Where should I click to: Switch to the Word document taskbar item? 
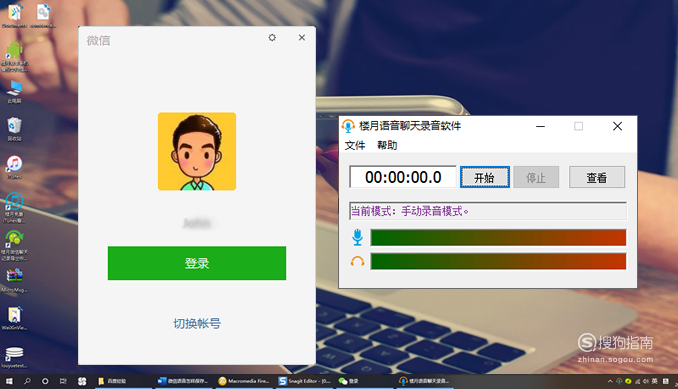pyautogui.click(x=184, y=381)
